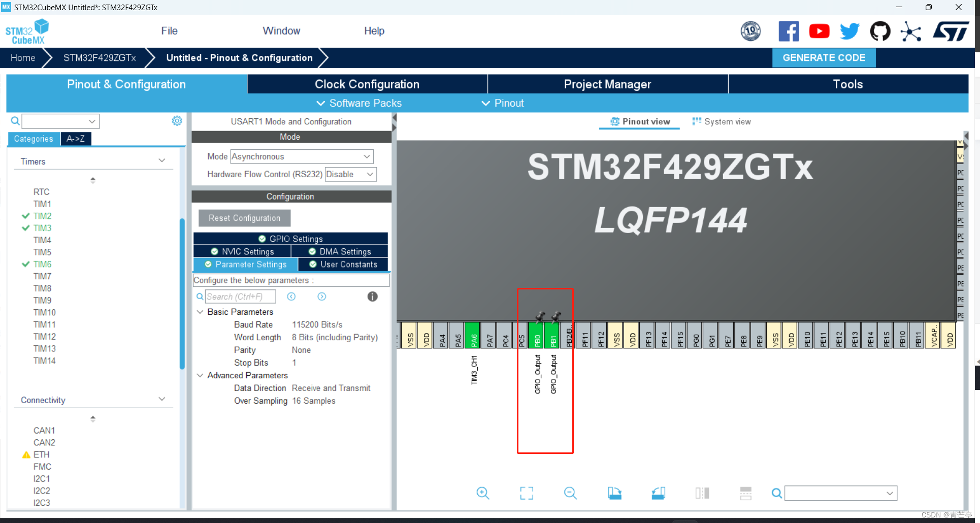Viewport: 980px width, 523px height.
Task: Open the pin search combo box
Action: click(x=841, y=493)
